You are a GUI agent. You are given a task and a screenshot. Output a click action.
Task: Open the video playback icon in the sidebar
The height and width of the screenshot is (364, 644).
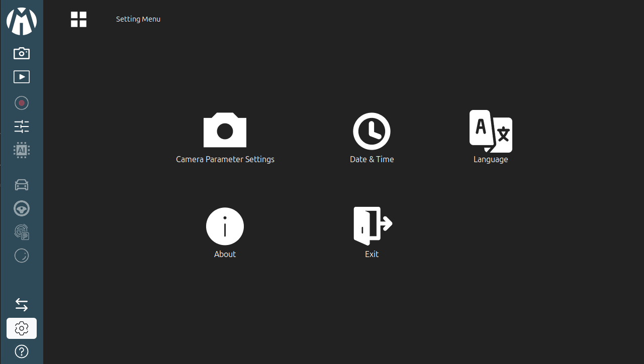tap(22, 77)
